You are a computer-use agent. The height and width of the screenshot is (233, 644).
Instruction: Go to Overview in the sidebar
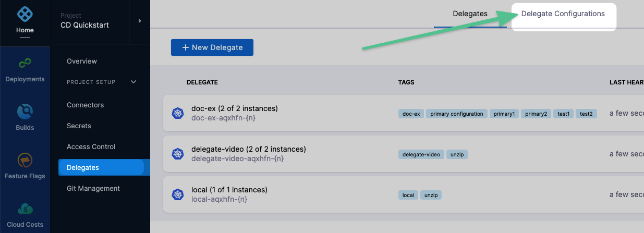[82, 61]
